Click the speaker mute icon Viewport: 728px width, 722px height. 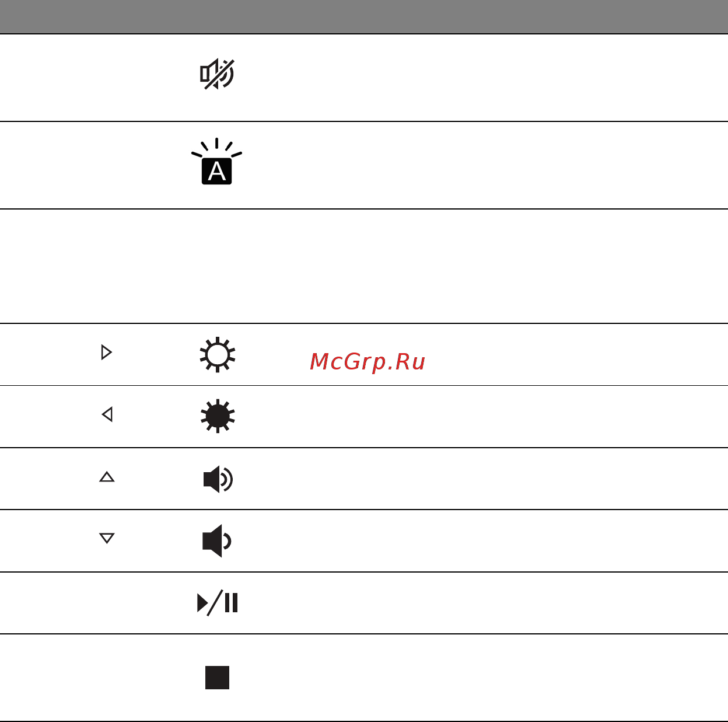click(x=217, y=74)
